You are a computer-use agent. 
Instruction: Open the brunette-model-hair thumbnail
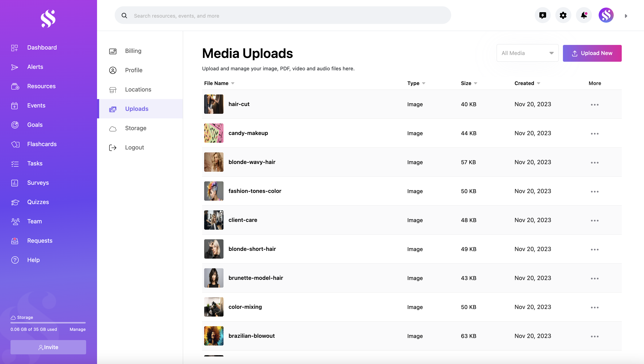(214, 278)
